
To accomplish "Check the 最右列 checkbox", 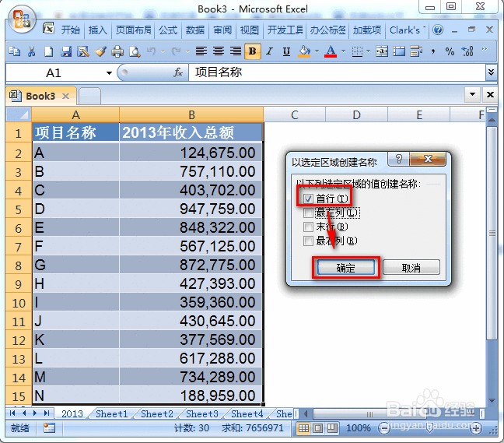I will (x=308, y=241).
